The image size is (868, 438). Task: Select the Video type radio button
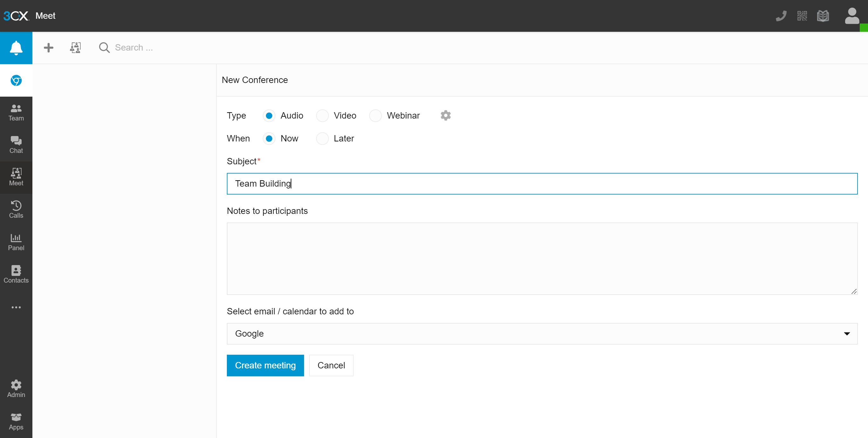322,116
